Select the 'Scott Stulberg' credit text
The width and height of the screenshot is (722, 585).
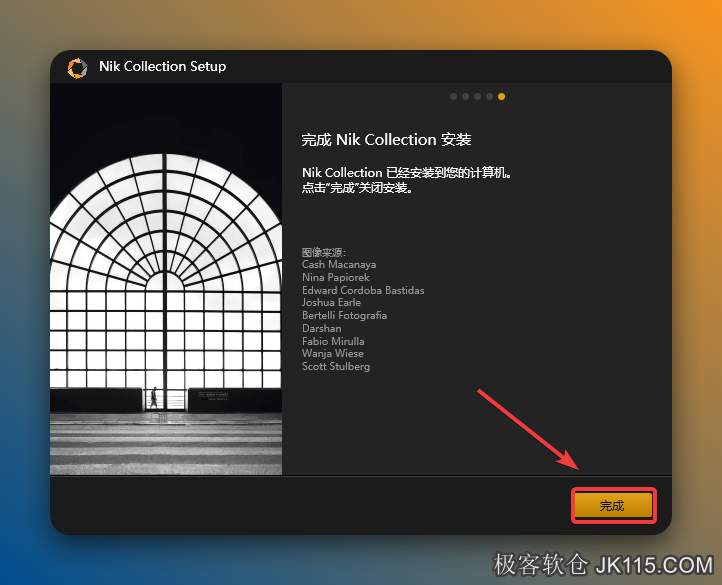point(336,367)
